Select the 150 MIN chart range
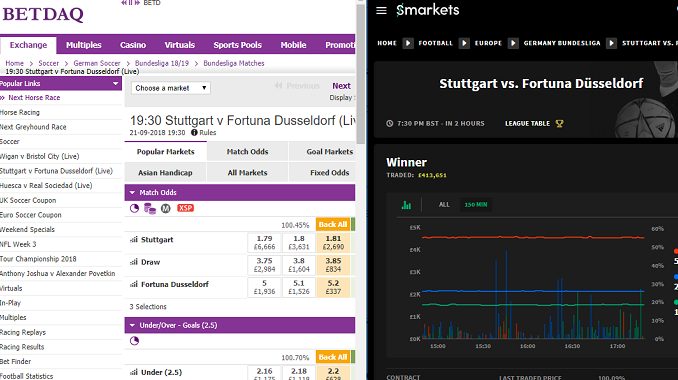This screenshot has height=380, width=678. (x=476, y=204)
